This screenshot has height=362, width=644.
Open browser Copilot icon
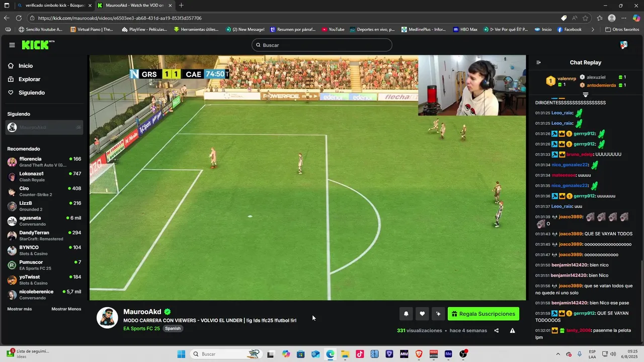[636, 18]
